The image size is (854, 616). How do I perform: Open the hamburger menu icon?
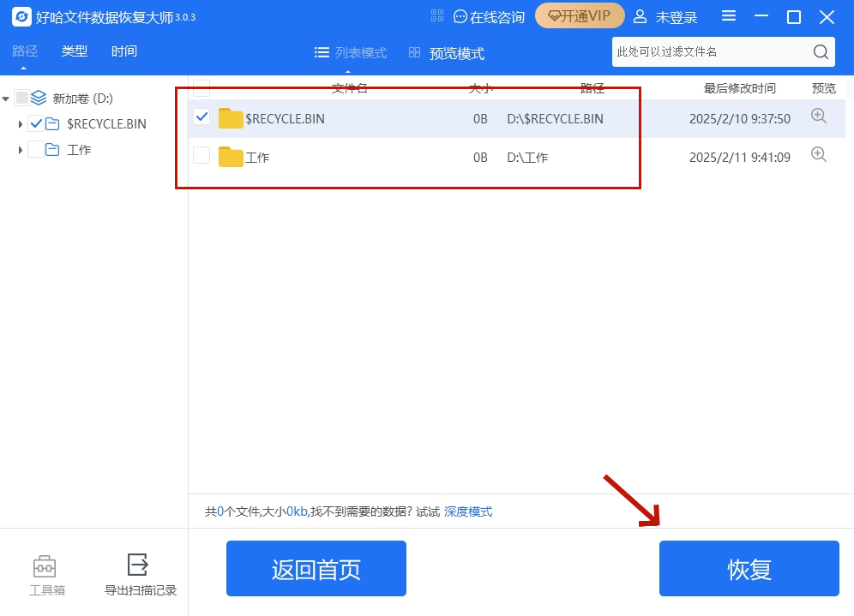(x=729, y=15)
